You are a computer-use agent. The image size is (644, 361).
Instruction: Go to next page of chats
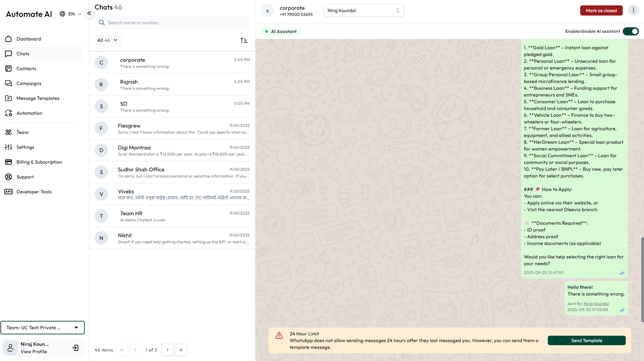[x=167, y=350]
